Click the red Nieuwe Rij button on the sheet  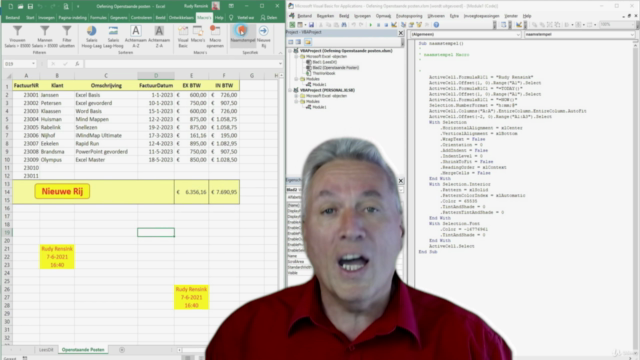pos(62,191)
